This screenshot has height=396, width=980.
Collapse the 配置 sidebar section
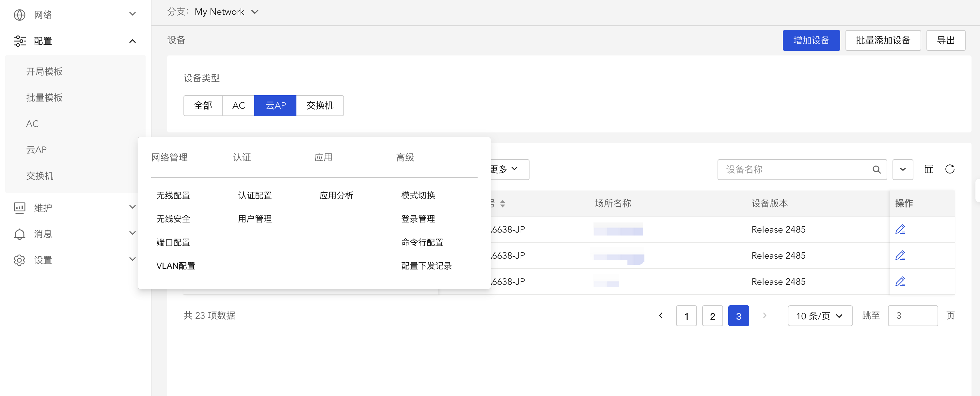132,41
